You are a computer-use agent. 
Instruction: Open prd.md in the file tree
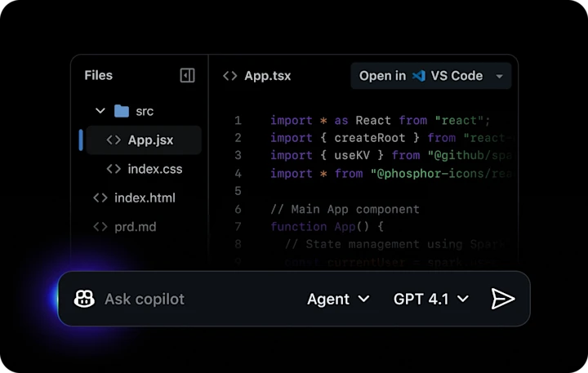pyautogui.click(x=124, y=226)
